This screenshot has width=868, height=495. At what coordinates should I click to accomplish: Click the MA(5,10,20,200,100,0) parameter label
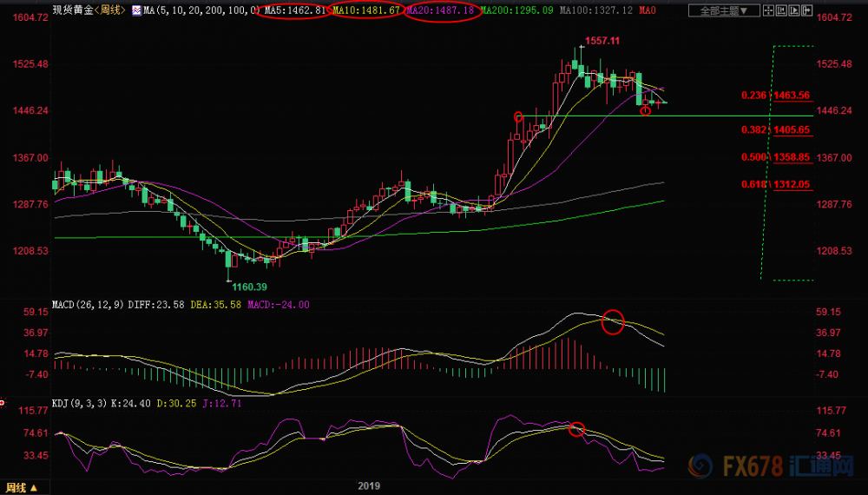point(201,10)
